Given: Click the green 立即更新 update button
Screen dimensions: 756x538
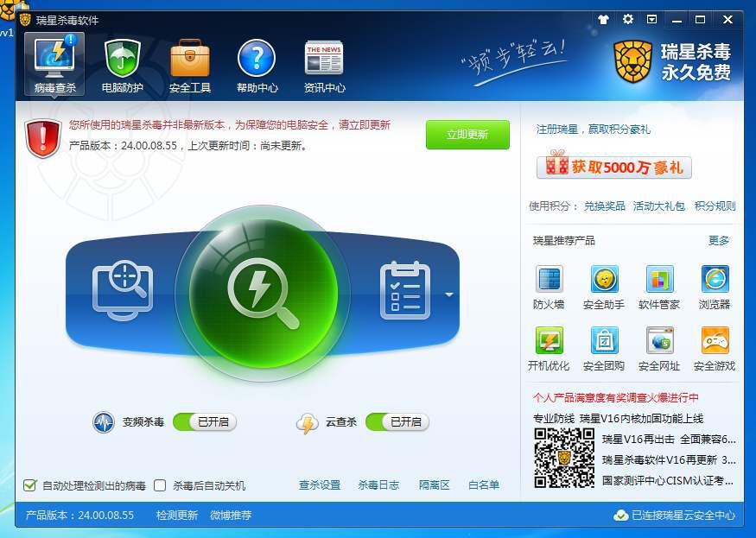Looking at the screenshot, I should [467, 135].
